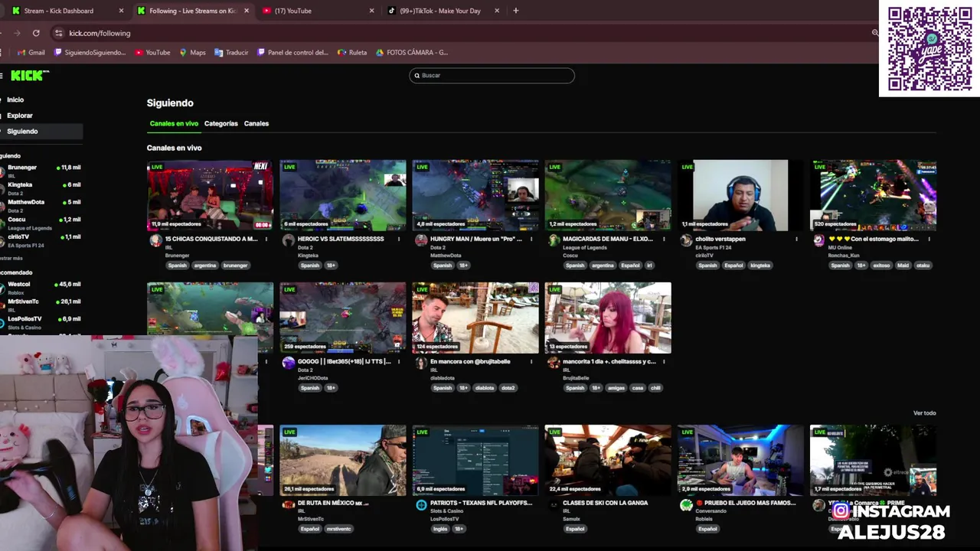This screenshot has height=551, width=980.
Task: Open cholito verstappen stream thumbnail
Action: click(x=740, y=195)
